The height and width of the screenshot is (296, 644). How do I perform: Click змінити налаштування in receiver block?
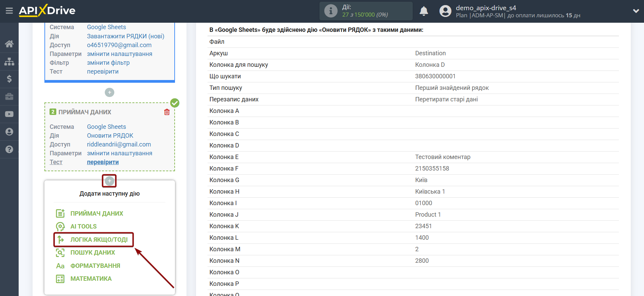[120, 153]
